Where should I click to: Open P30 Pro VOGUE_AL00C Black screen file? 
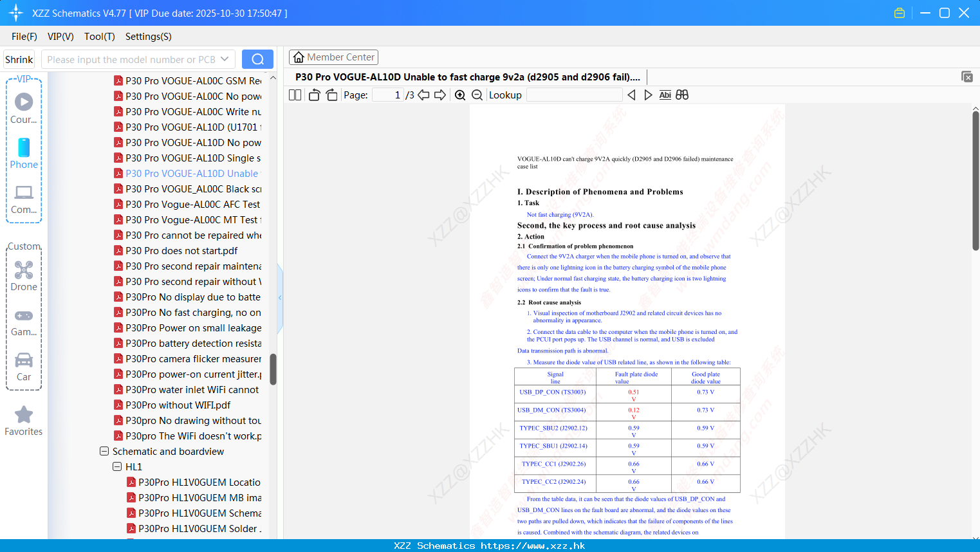point(188,189)
